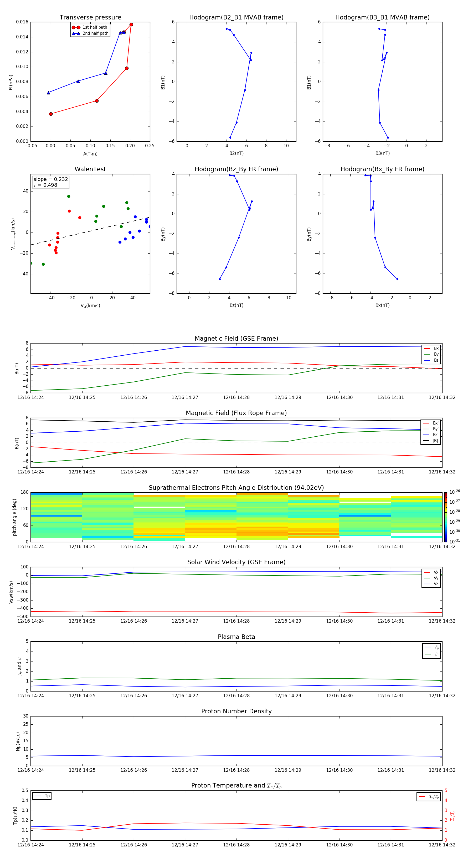Viewport: 473px width, 868px height.
Task: Click the 'B2(nT)' x-axis label
Action: click(236, 153)
